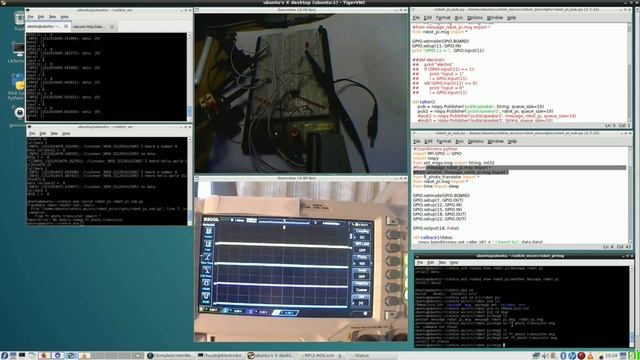Open Edit menu in the top-left terminal
This screenshot has height=360, width=640.
(41, 17)
